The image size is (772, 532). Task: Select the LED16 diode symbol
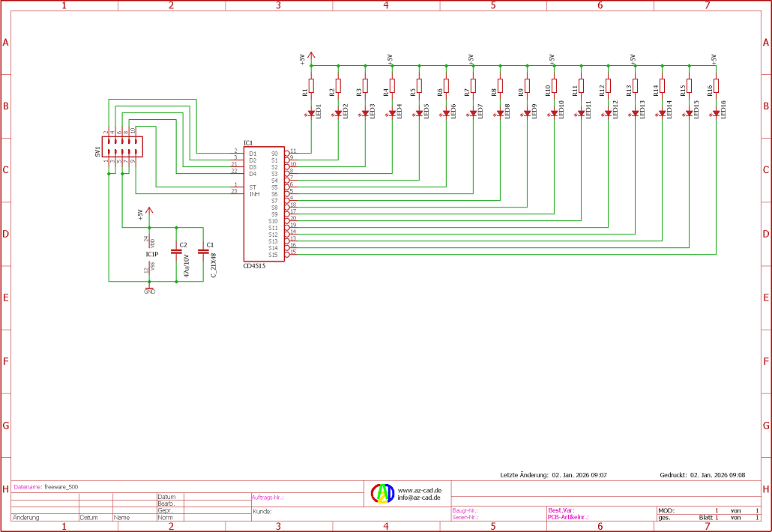tap(716, 113)
